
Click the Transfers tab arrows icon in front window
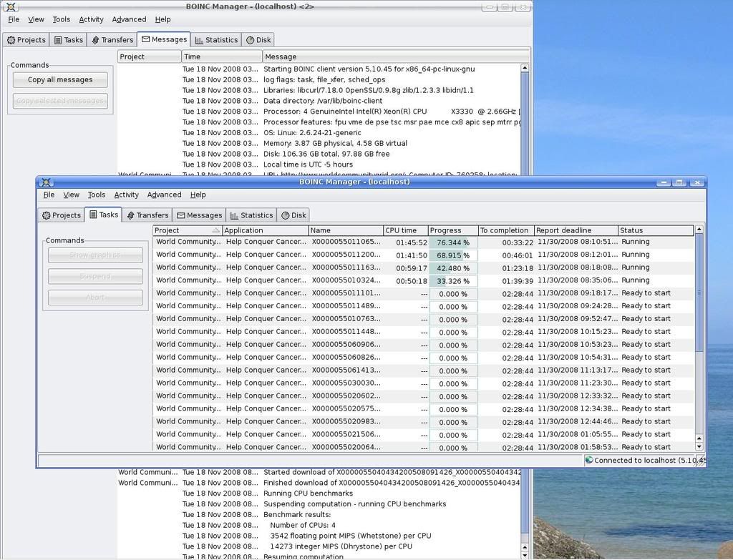[x=131, y=215]
